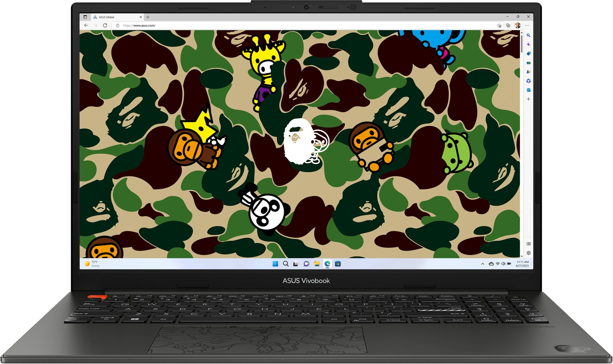The image size is (613, 364).
Task: Close the ASUS Global tab
Action: tap(141, 17)
